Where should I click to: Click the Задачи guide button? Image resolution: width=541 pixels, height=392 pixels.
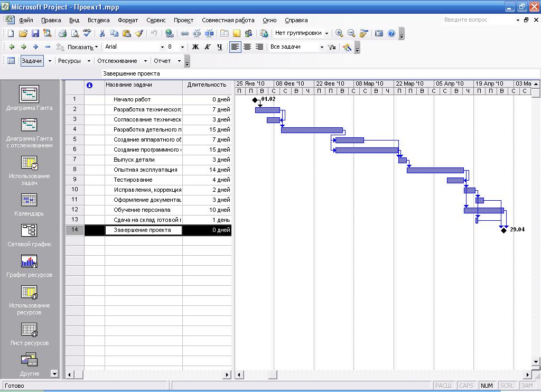32,61
